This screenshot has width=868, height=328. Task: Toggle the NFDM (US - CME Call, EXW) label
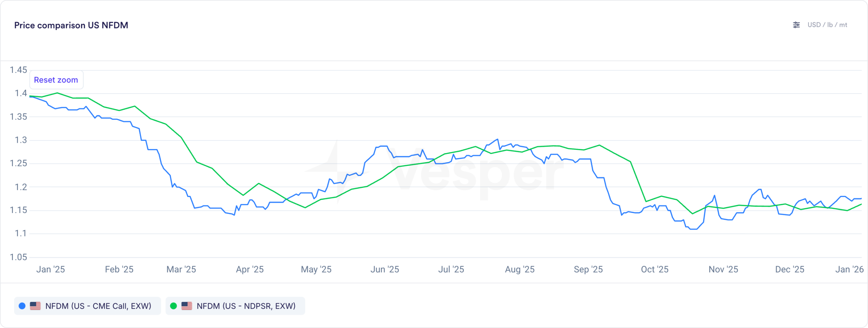pos(98,306)
